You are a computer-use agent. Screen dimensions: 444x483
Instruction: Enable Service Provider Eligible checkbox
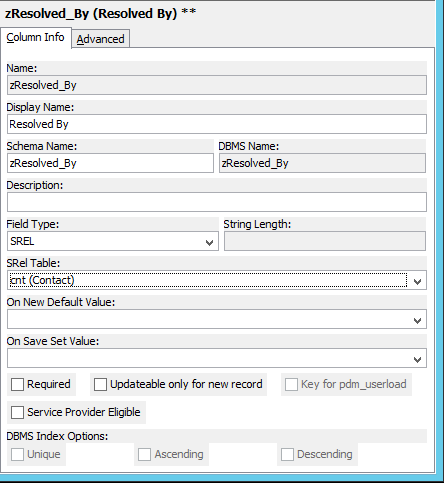click(17, 412)
